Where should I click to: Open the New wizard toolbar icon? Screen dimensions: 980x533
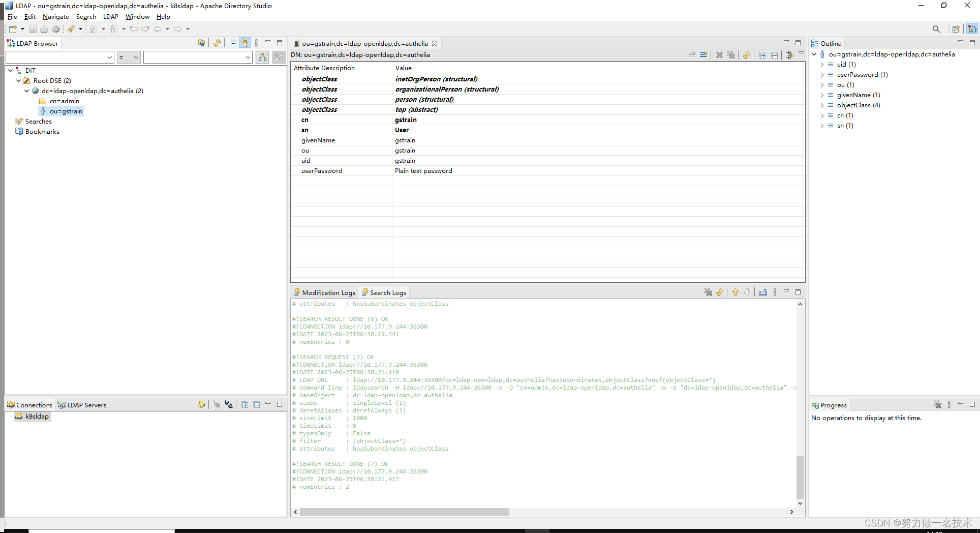[x=13, y=29]
